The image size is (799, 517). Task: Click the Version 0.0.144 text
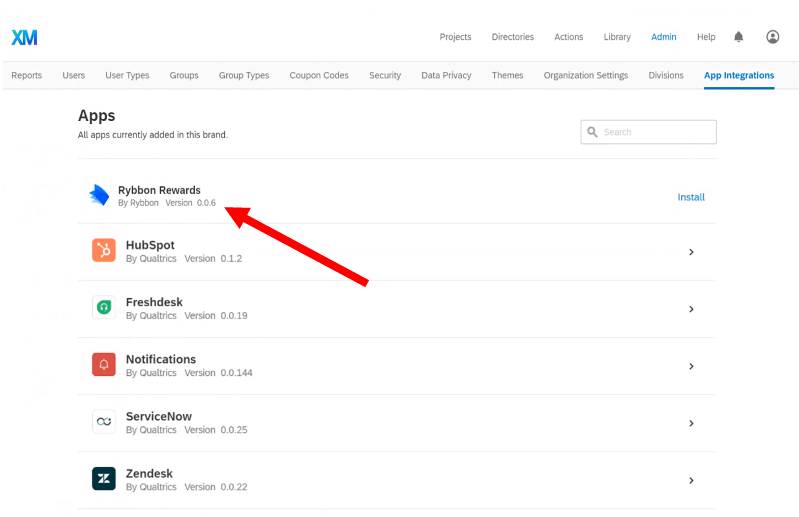point(219,373)
